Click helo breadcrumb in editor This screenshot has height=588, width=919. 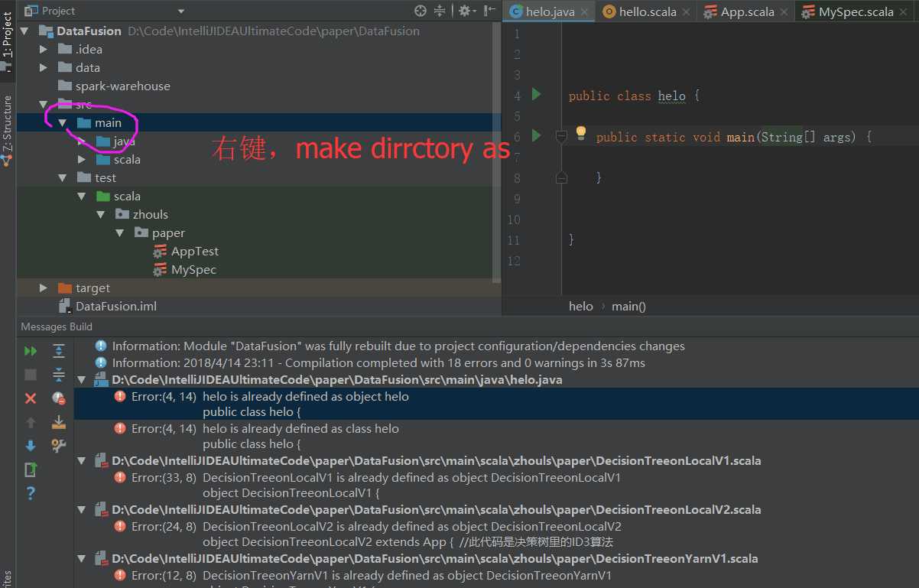pos(581,306)
